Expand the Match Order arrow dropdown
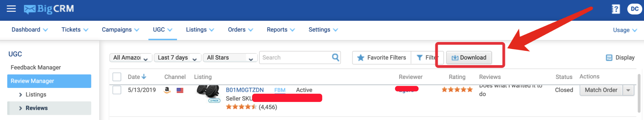The height and width of the screenshot is (120, 644). [628, 90]
